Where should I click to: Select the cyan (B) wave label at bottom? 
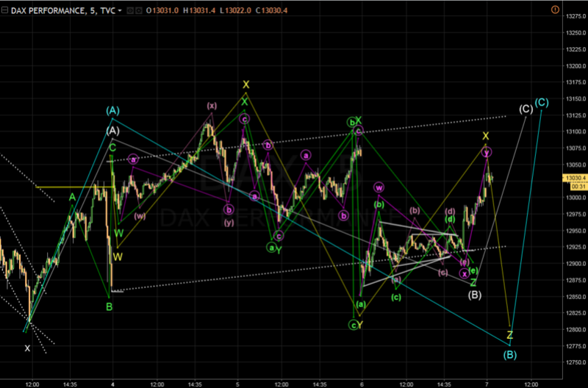pyautogui.click(x=510, y=355)
